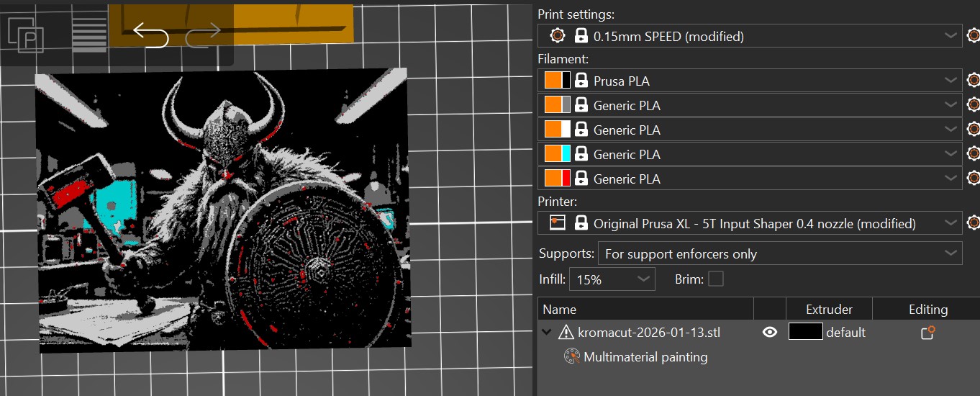Click the 'default' extruder value
980x396 pixels.
[845, 332]
